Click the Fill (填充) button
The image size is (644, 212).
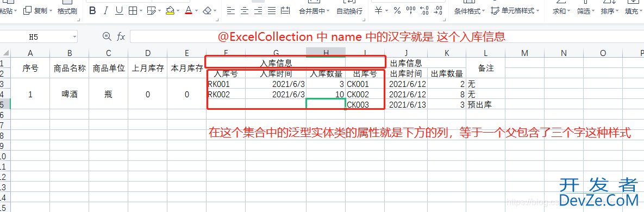click(x=633, y=11)
